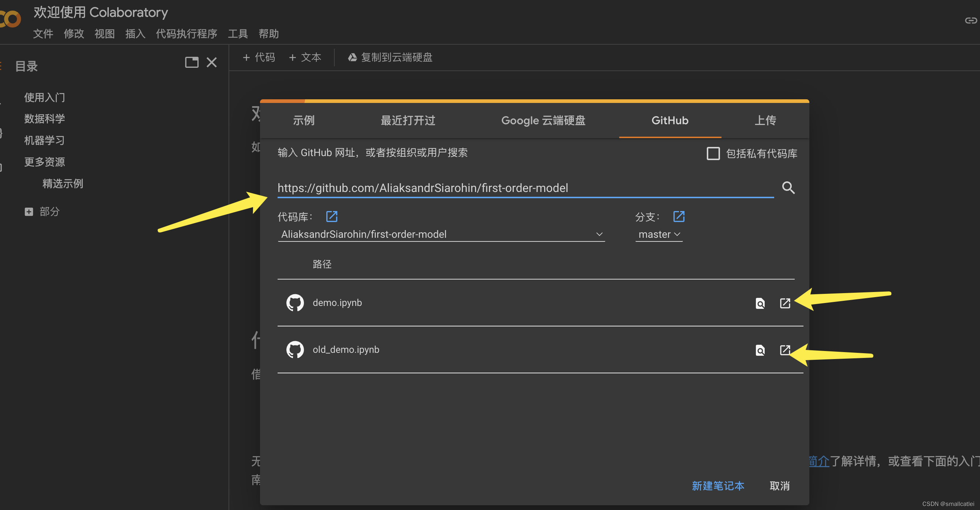Expand the 部分 section in the sidebar
The image size is (980, 510).
29,211
